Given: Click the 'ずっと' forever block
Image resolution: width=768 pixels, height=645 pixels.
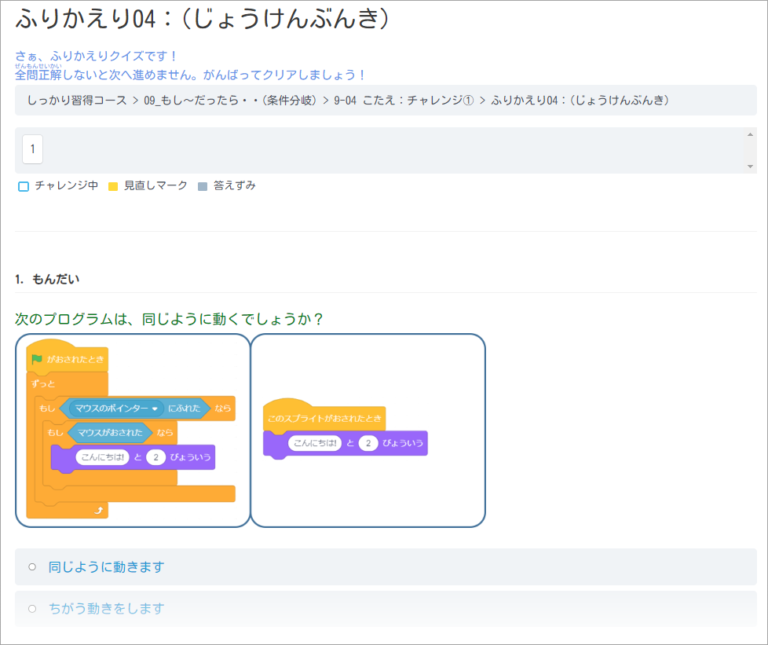Looking at the screenshot, I should coord(44,383).
